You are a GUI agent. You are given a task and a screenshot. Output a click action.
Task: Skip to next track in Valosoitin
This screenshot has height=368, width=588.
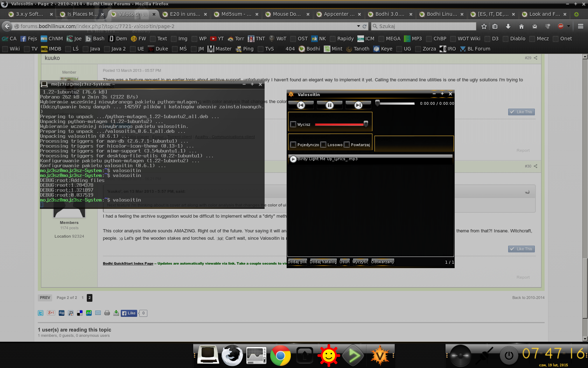point(358,105)
